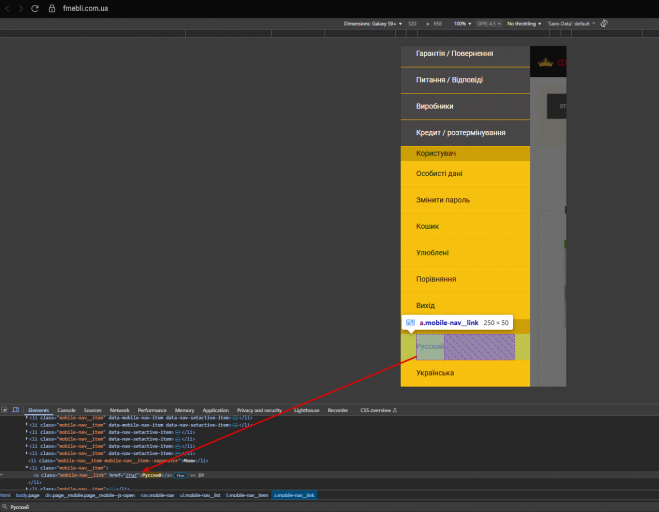
Task: Open the Lighthouse tab
Action: click(306, 410)
